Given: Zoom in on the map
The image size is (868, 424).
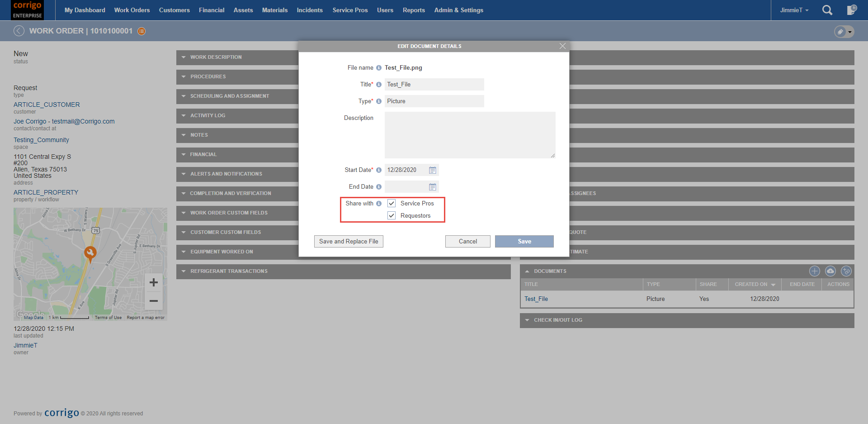Looking at the screenshot, I should [154, 282].
